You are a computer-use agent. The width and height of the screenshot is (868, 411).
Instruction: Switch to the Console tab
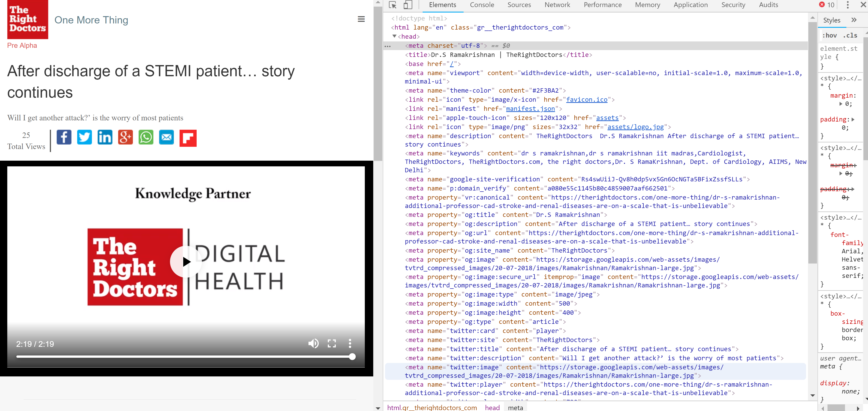pos(482,5)
